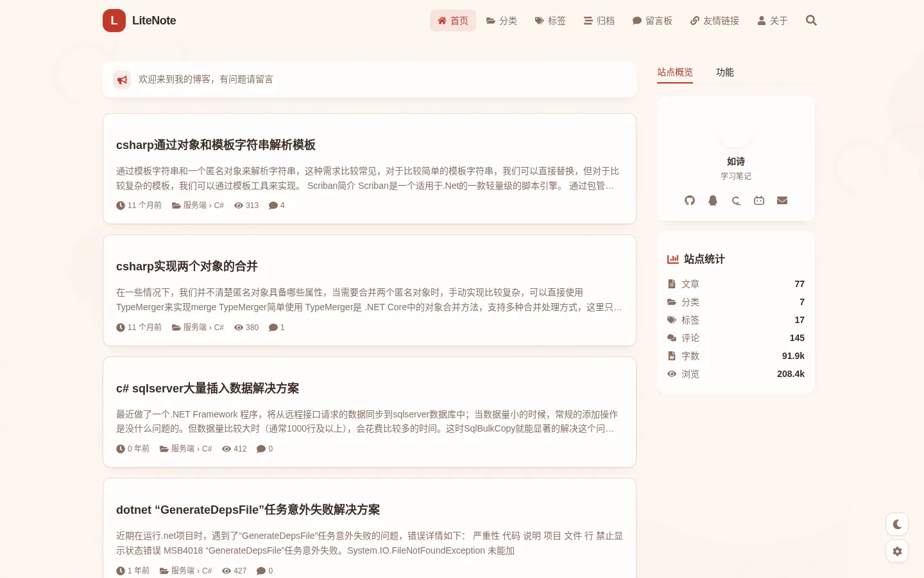The width and height of the screenshot is (924, 578).
Task: Click the QQ penguin icon
Action: click(713, 200)
